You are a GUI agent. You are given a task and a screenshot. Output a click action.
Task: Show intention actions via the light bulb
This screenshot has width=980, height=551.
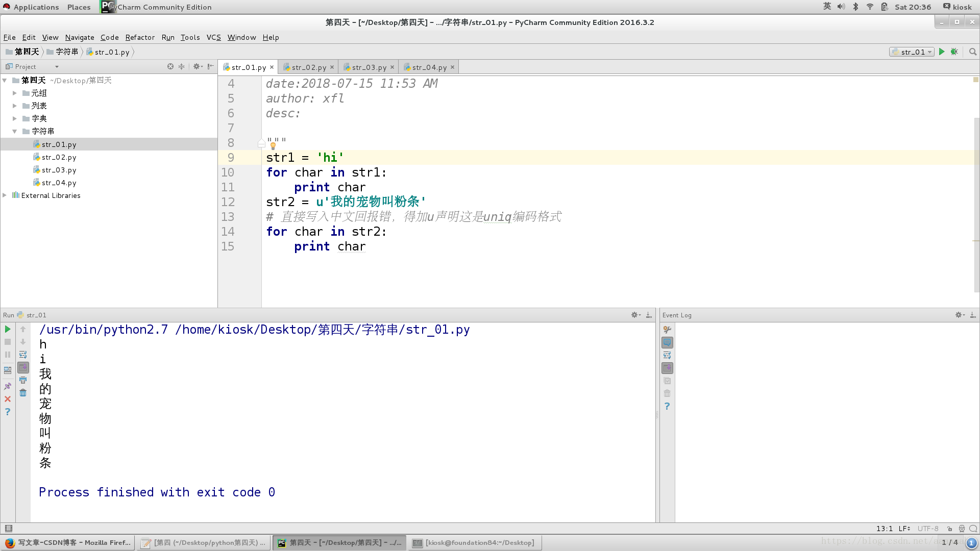273,146
